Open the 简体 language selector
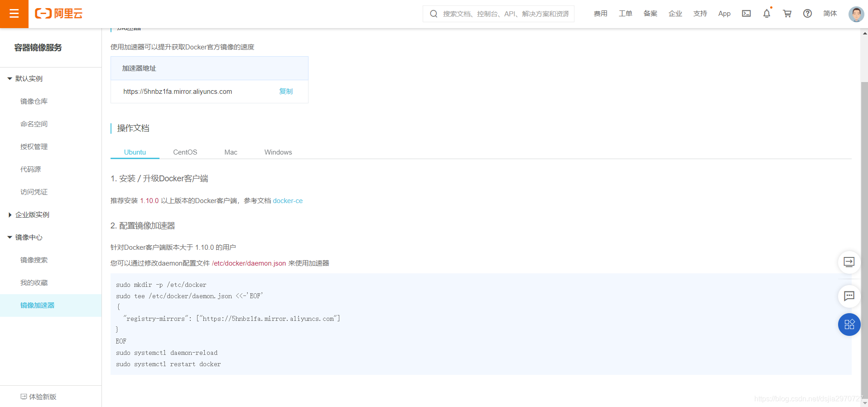The width and height of the screenshot is (868, 407). (x=830, y=14)
